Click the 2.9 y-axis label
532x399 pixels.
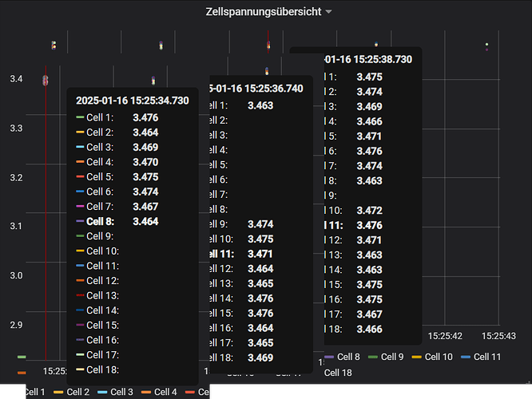16,325
